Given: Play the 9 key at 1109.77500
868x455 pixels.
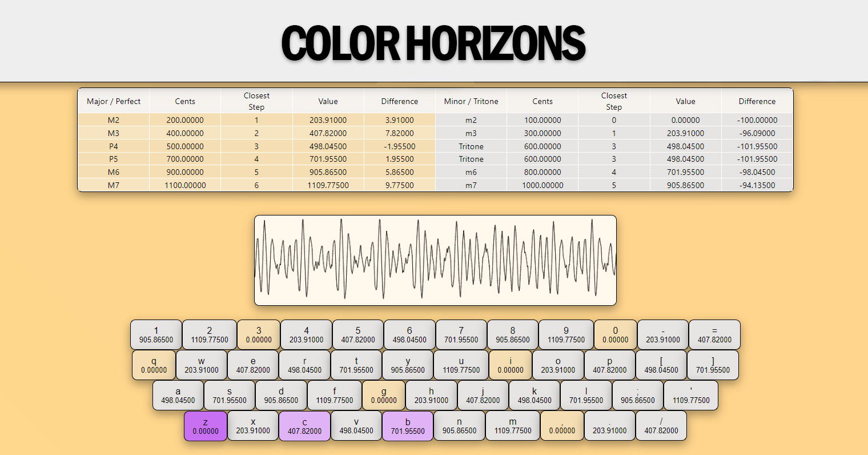Looking at the screenshot, I should click(566, 335).
